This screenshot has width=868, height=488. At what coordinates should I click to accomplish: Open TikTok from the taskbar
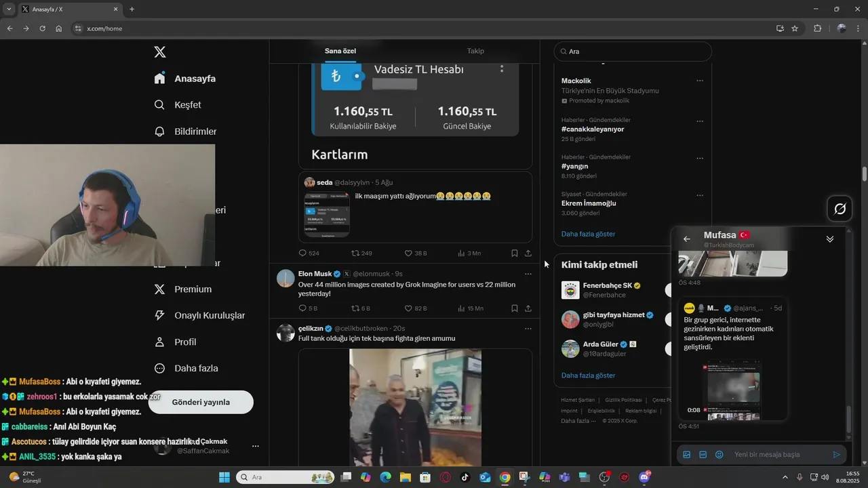[x=465, y=477]
